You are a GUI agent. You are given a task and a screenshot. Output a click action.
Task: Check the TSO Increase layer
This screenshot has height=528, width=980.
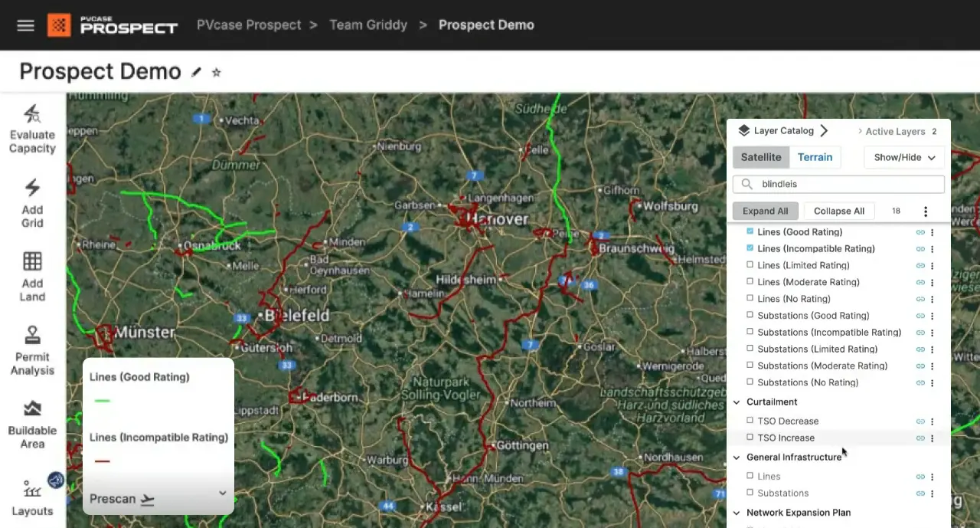tap(750, 438)
